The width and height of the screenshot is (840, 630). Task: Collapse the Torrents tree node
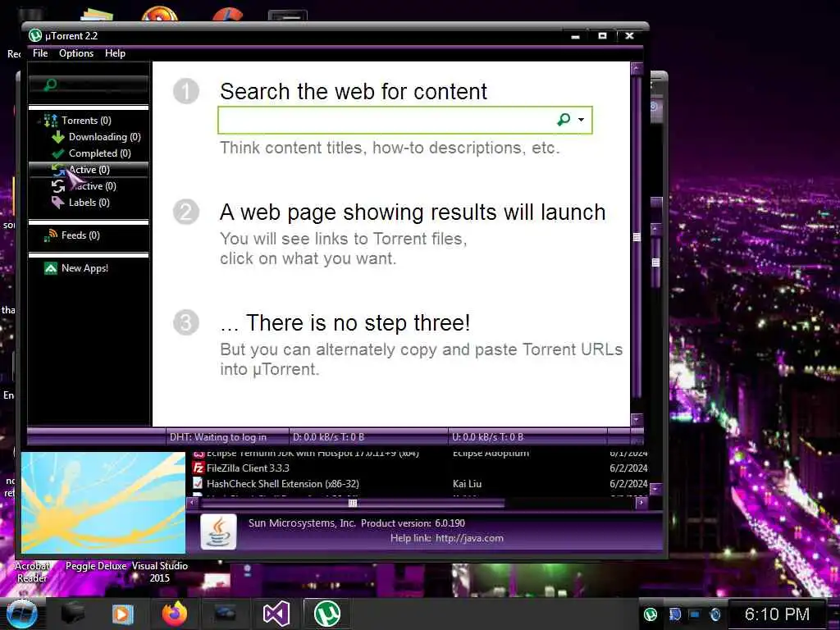(39, 121)
